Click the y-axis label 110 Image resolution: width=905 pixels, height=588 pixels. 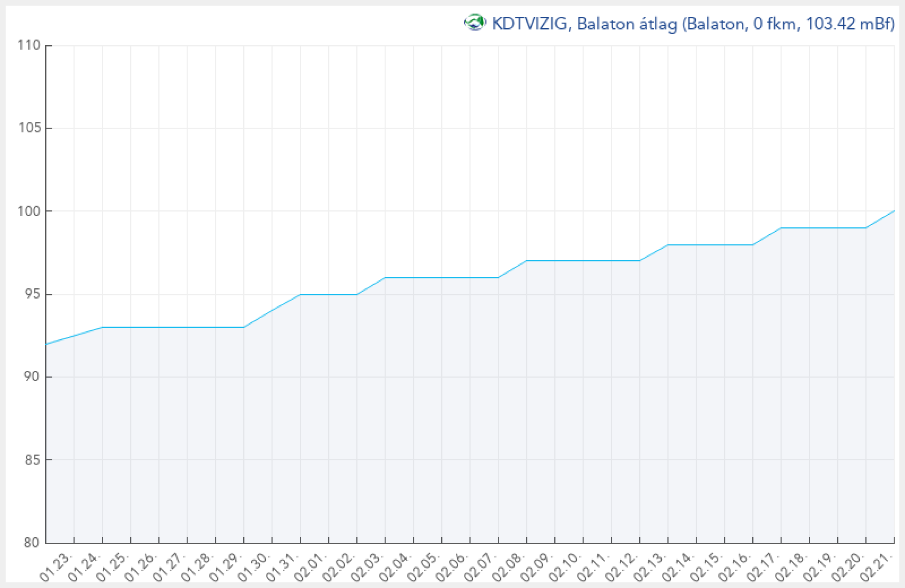(x=29, y=45)
